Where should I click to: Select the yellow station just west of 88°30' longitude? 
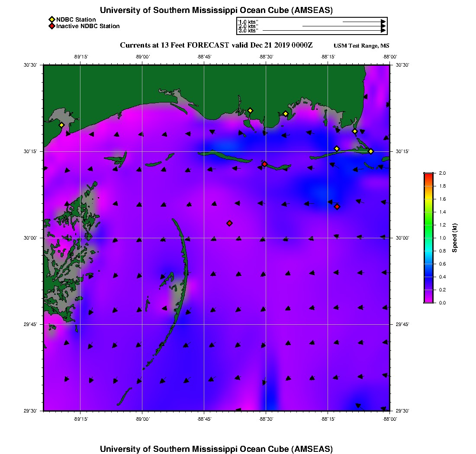tap(250, 110)
